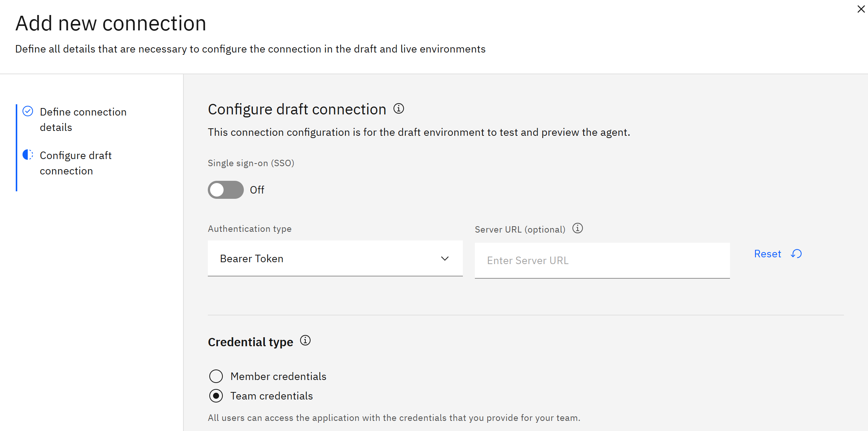Click the close X icon of the dialog
This screenshot has width=868, height=431.
[x=860, y=9]
